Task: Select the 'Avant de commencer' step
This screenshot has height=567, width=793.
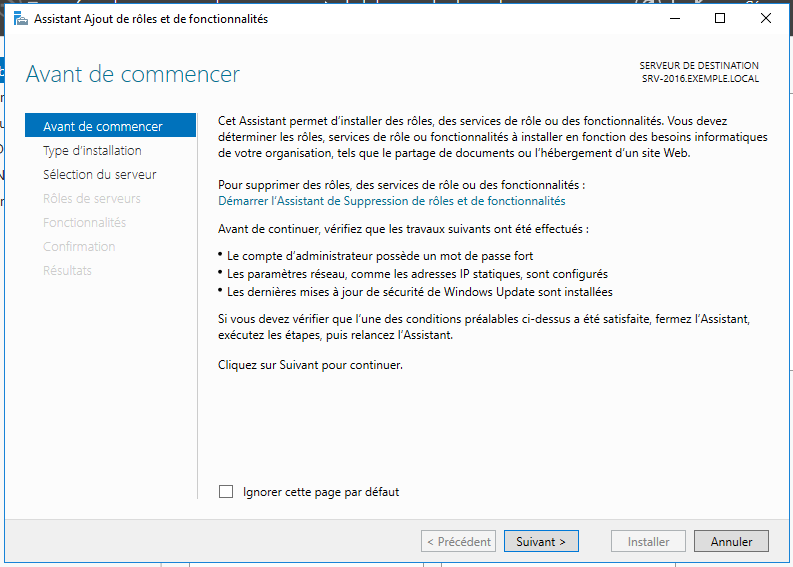Action: point(110,125)
